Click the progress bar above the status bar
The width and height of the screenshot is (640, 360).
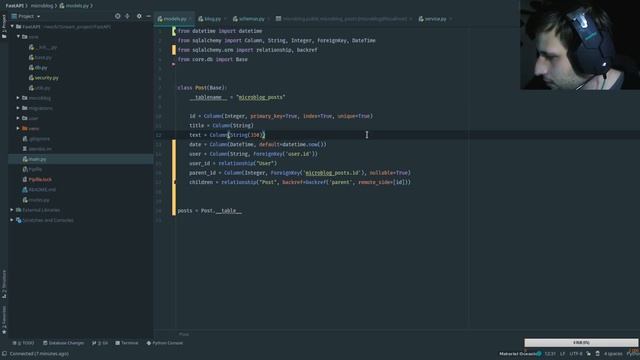point(581,342)
